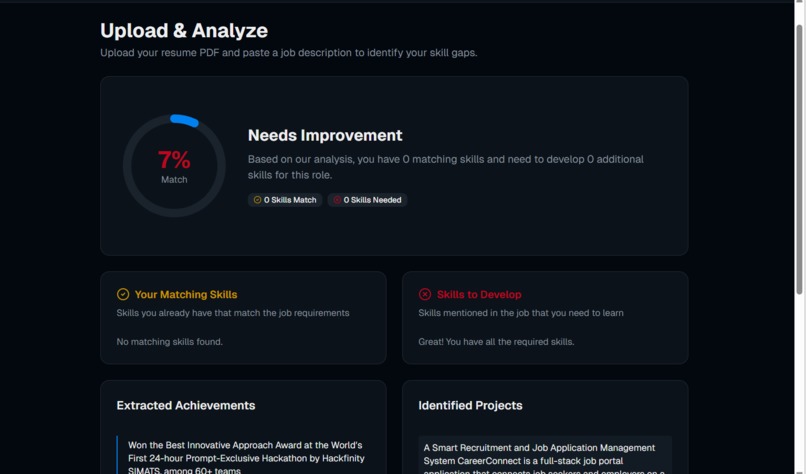Click the Identified Projects heading

[470, 406]
